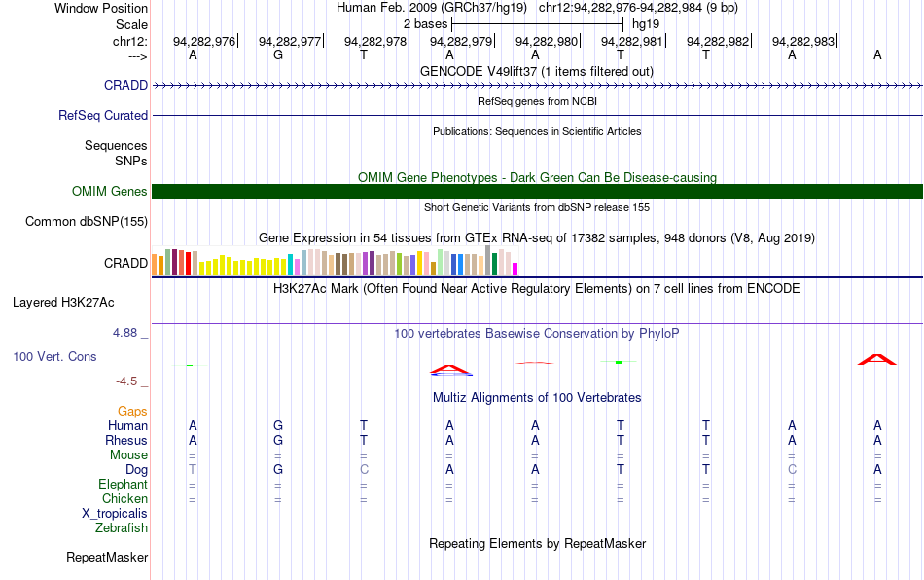Click the large red PhyloP peak with blue base
The height and width of the screenshot is (580, 924).
(x=450, y=370)
